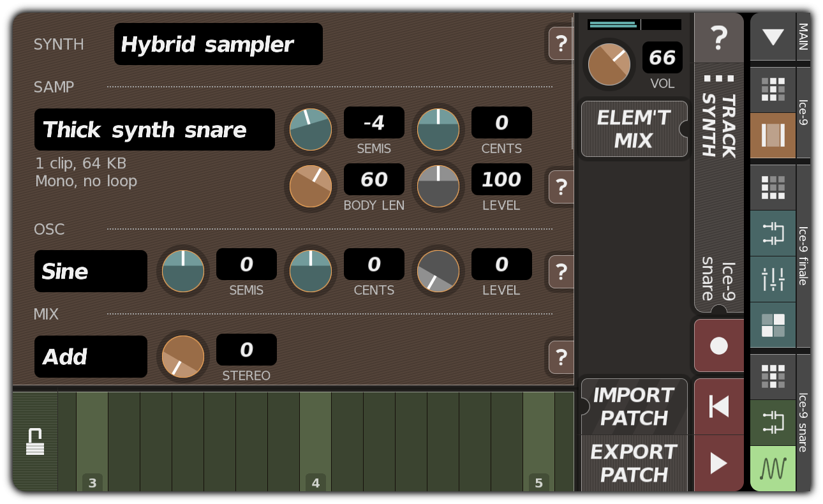Adjust the VOL knob showing 66

[x=609, y=64]
